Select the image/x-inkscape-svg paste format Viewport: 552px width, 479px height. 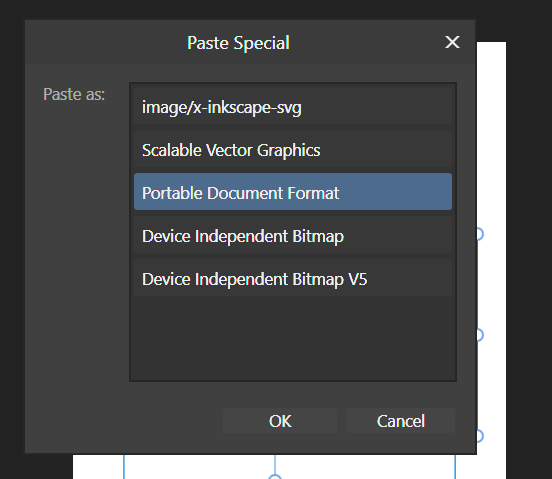[293, 106]
